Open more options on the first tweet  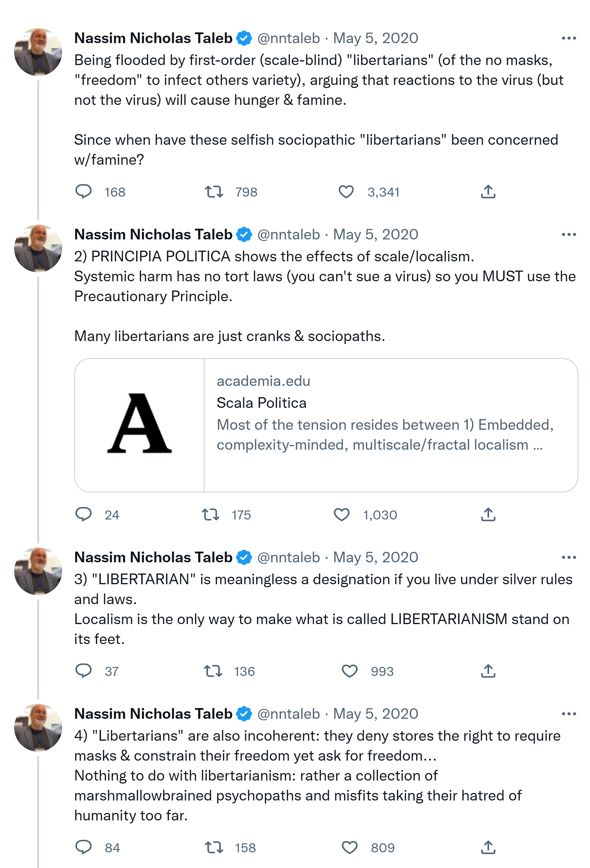pyautogui.click(x=568, y=38)
